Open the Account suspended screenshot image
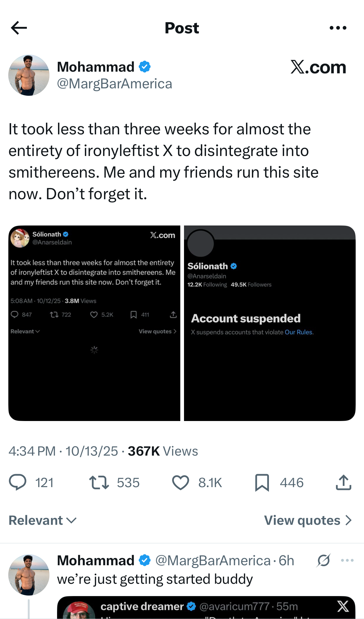The width and height of the screenshot is (364, 619). point(270,323)
